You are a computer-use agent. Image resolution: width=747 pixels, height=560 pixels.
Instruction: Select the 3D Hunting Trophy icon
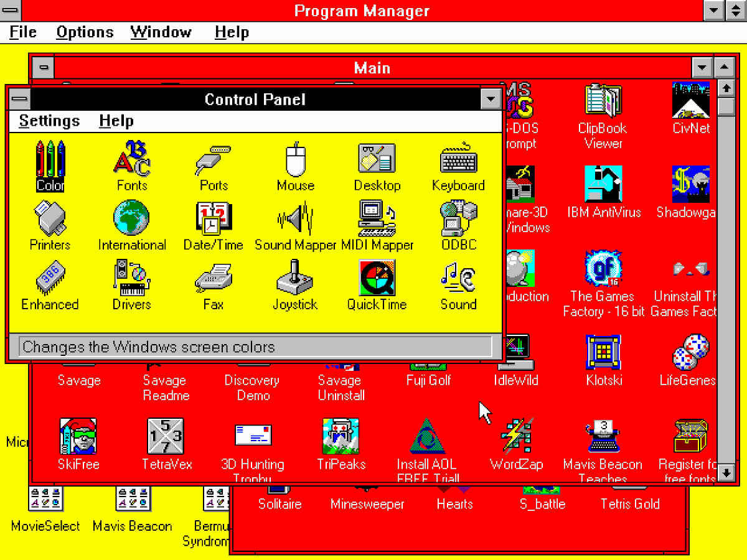[253, 435]
